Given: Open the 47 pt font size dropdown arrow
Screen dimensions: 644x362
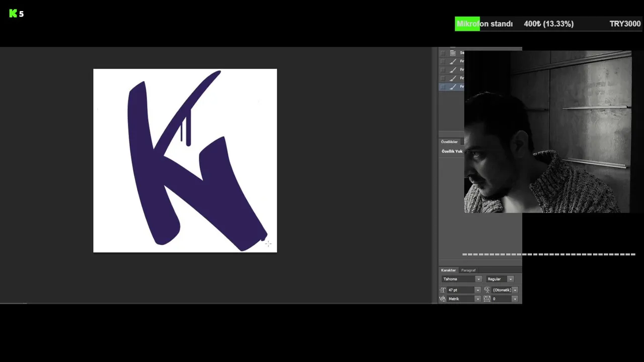Looking at the screenshot, I should pos(477,290).
